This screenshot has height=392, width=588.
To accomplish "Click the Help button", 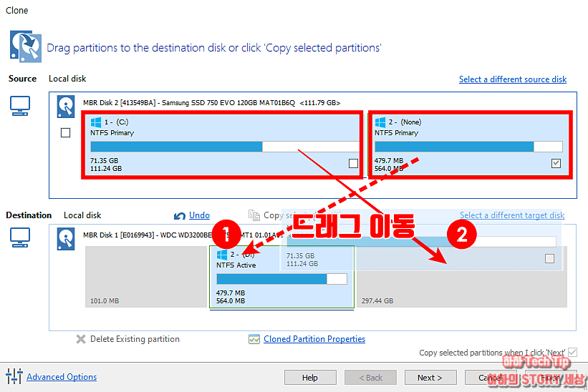I will tap(310, 378).
